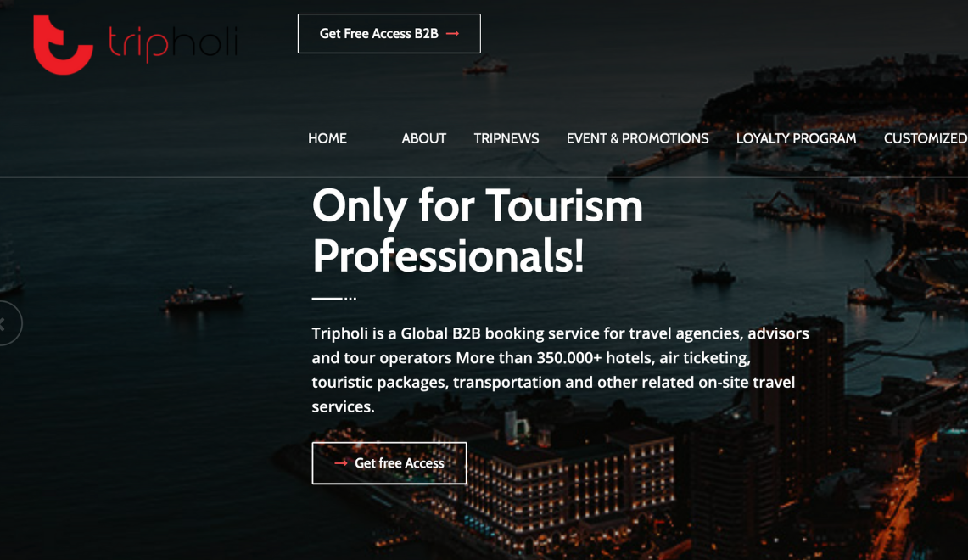The width and height of the screenshot is (968, 560).
Task: Click the illuminated hotel building in the background
Action: (556, 482)
